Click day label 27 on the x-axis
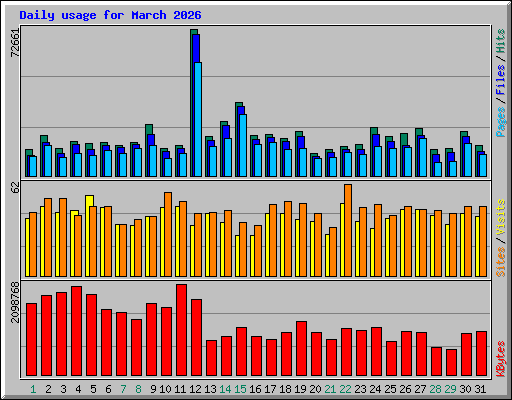 pyautogui.click(x=420, y=389)
